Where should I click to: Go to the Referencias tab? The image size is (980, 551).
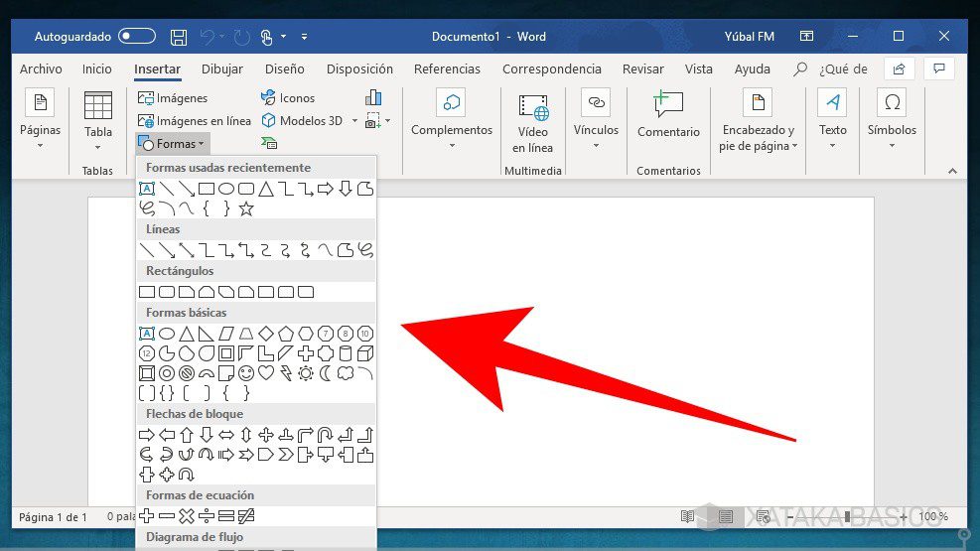click(447, 69)
